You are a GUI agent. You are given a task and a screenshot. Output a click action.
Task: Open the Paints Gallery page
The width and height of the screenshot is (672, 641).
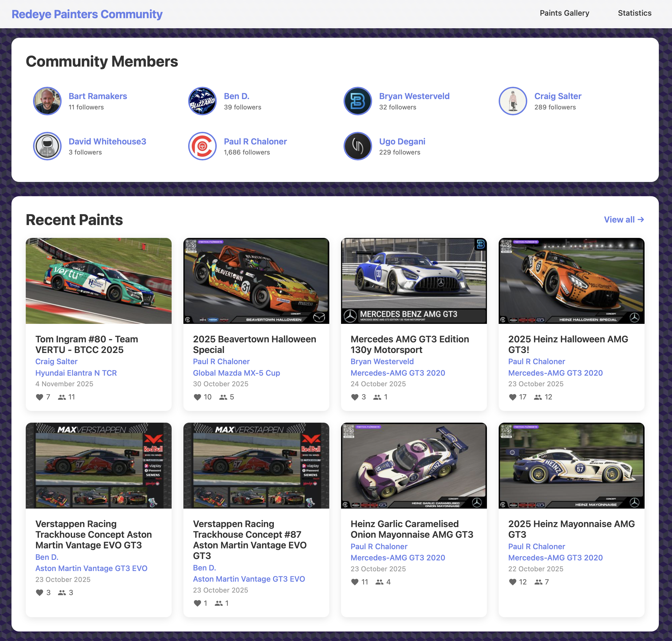tap(564, 13)
